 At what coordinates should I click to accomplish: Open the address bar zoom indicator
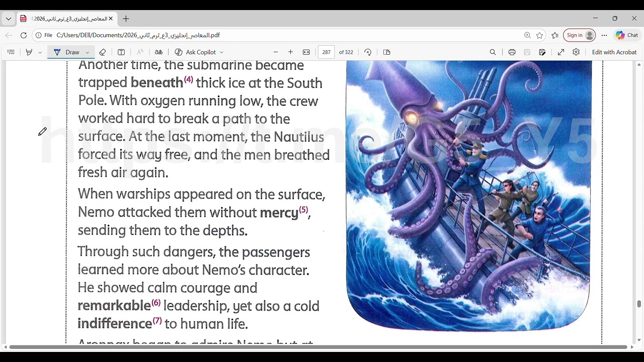pos(527,35)
